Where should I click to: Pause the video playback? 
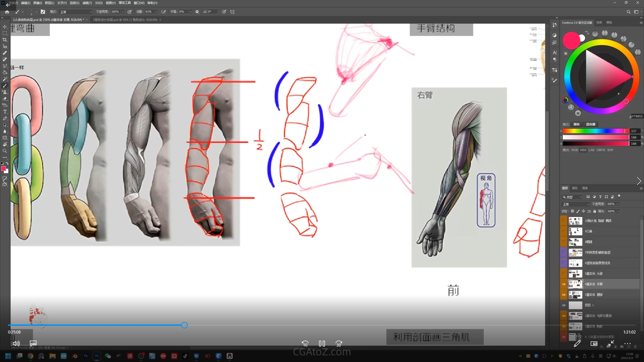tap(322, 344)
